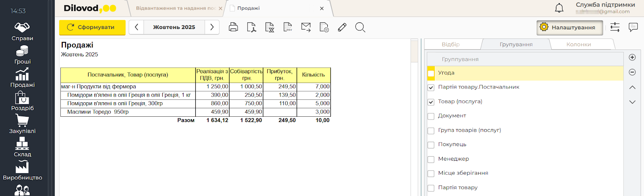Export report to PDF file

tap(251, 27)
